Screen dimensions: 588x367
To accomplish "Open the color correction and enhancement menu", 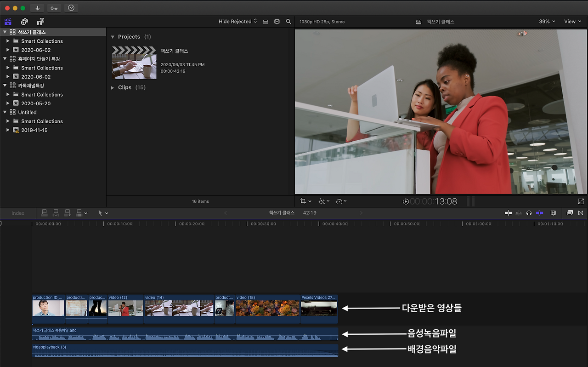I will pyautogui.click(x=324, y=201).
